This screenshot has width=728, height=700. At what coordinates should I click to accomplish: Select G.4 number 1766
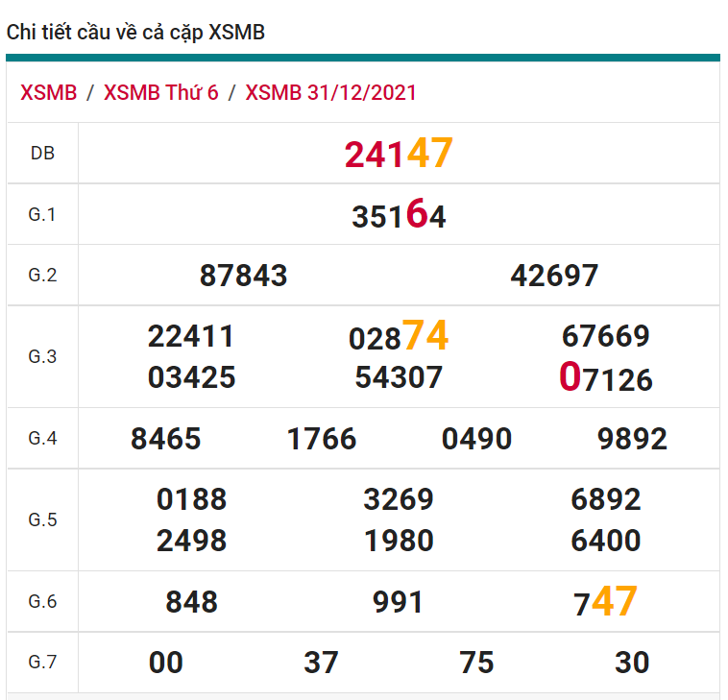tap(322, 440)
